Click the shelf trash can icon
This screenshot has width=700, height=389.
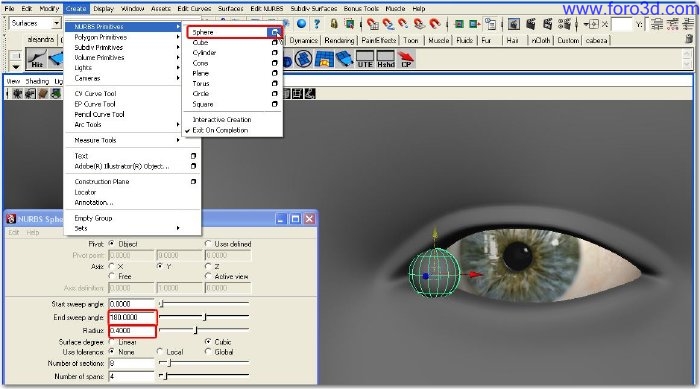tap(689, 40)
